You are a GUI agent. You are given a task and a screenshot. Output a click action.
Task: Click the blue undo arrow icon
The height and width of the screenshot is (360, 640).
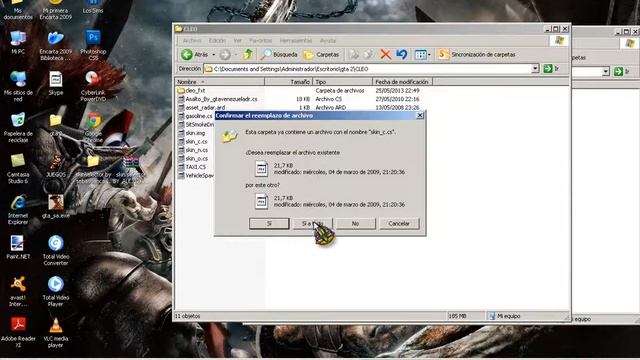click(x=402, y=54)
